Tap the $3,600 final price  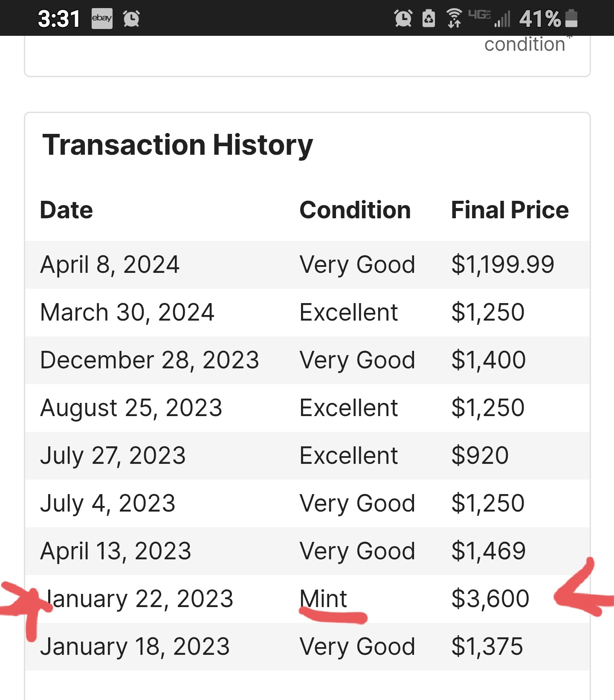tap(490, 599)
